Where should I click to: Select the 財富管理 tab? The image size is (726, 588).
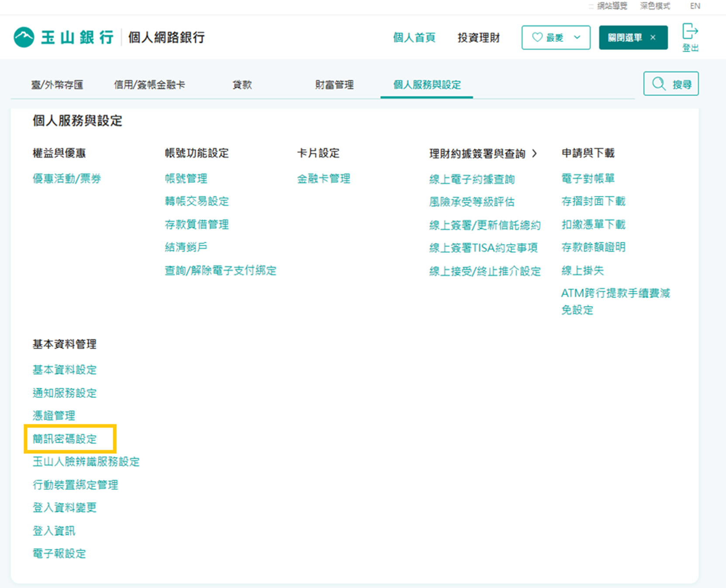point(335,85)
